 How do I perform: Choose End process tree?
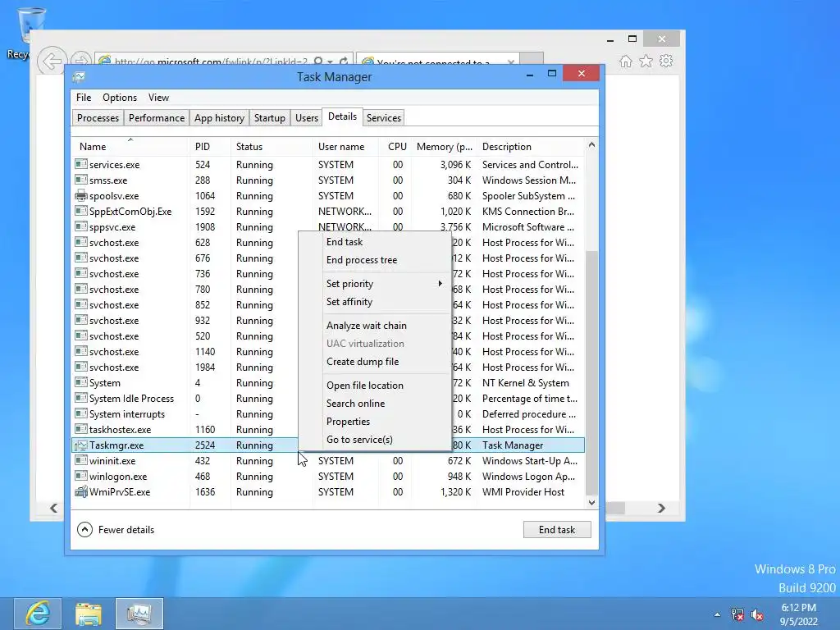(x=374, y=260)
